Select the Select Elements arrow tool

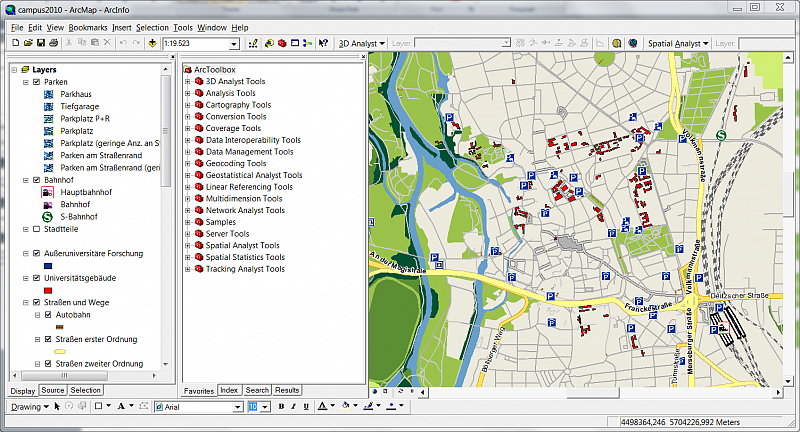click(x=57, y=406)
